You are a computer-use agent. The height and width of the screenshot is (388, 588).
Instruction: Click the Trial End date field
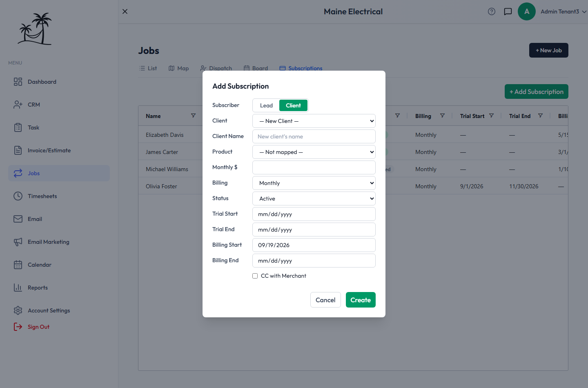coord(314,230)
